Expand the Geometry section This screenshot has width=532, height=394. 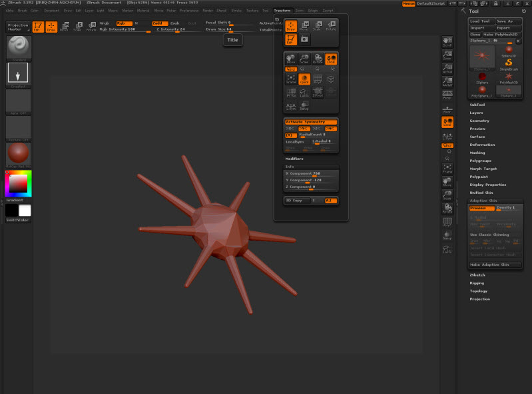coord(479,121)
